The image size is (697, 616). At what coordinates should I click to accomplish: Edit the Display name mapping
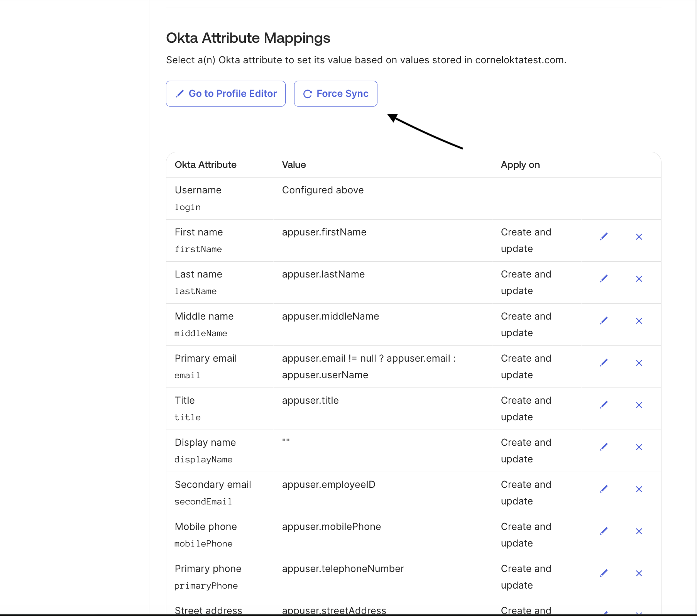604,447
